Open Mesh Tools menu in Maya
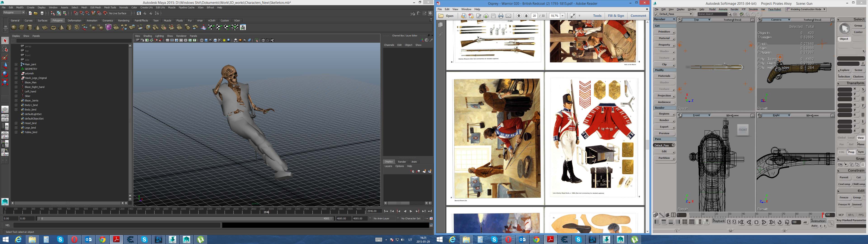 coord(110,7)
